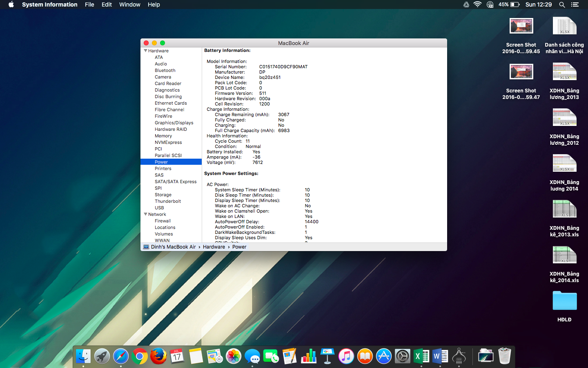Open the Wi-Fi status menu

[x=477, y=4]
